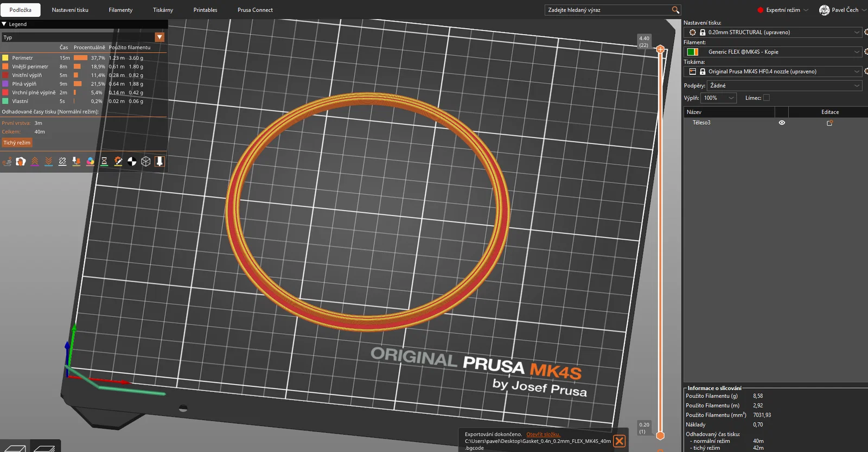
Task: Open the Podpěry supports dropdown
Action: 784,86
